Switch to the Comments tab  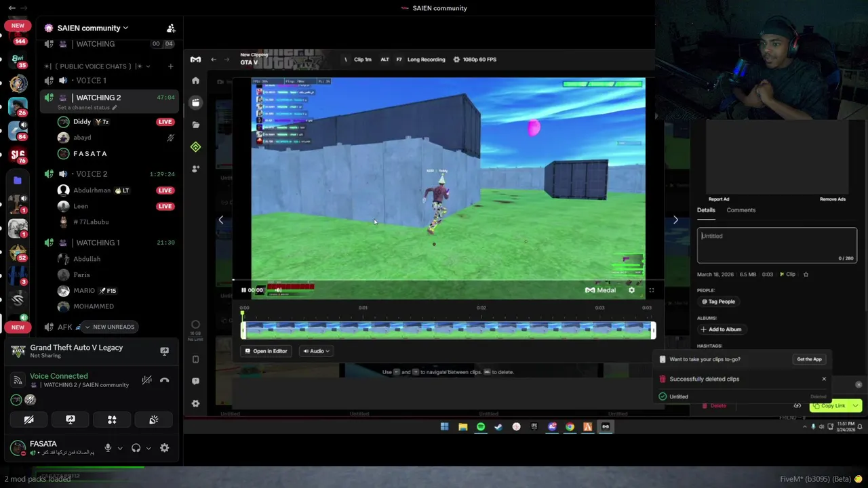[741, 210]
